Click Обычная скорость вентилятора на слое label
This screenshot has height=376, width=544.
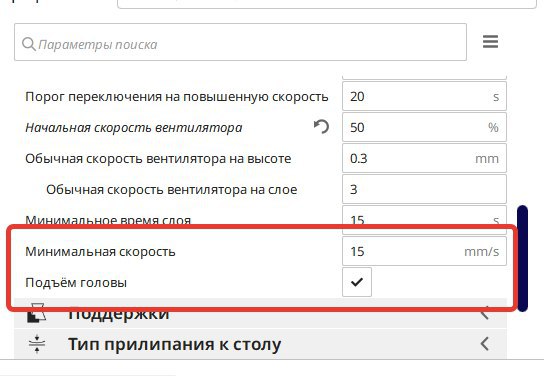172,190
